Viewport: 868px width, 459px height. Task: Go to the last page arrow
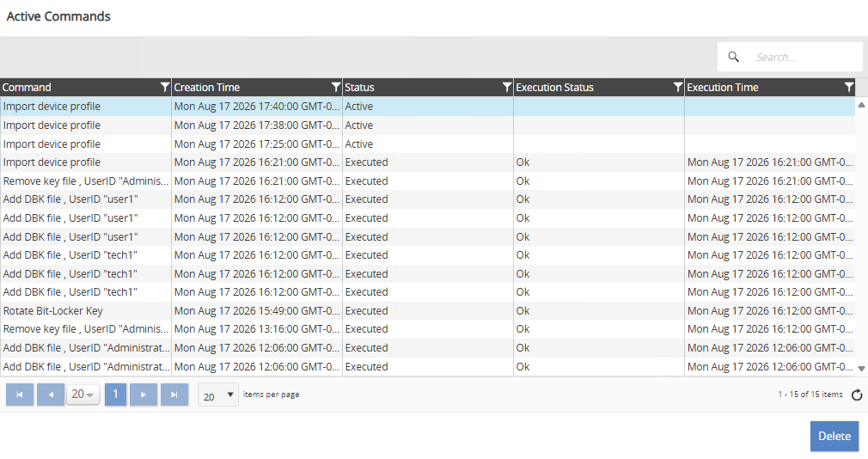point(174,395)
